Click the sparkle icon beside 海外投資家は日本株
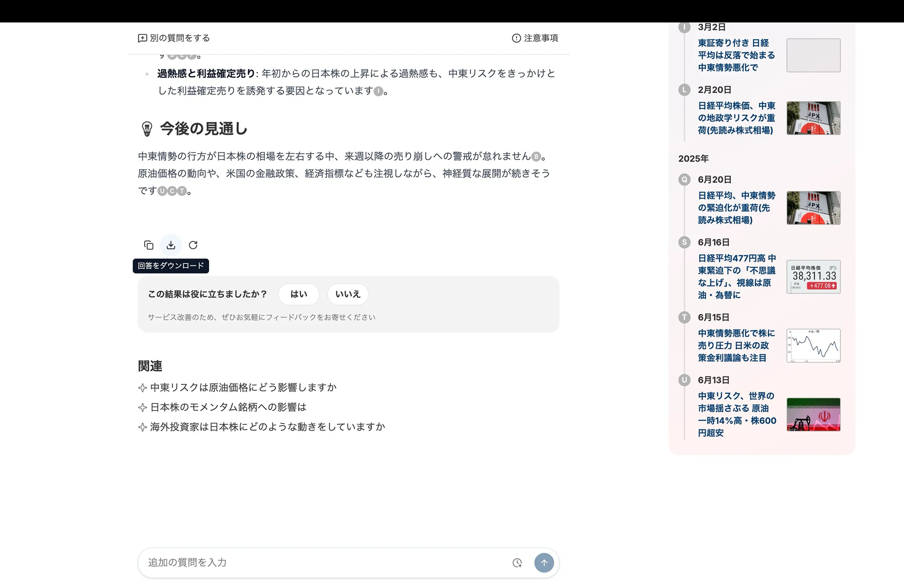 coord(143,427)
